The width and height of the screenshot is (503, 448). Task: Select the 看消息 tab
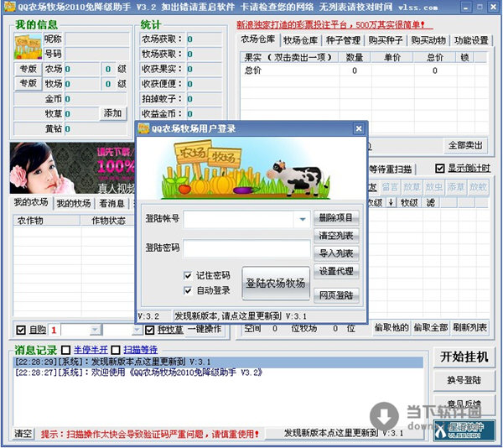(x=111, y=204)
